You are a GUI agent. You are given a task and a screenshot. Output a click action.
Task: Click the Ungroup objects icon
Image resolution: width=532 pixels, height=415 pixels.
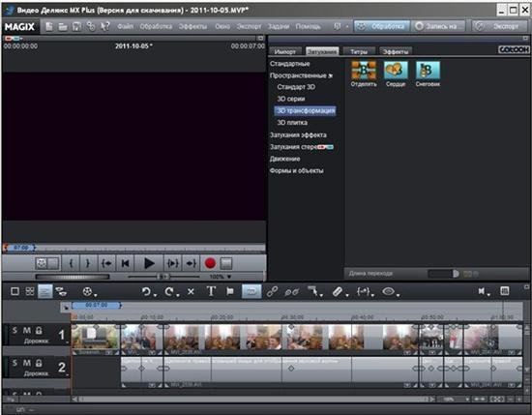pos(291,291)
